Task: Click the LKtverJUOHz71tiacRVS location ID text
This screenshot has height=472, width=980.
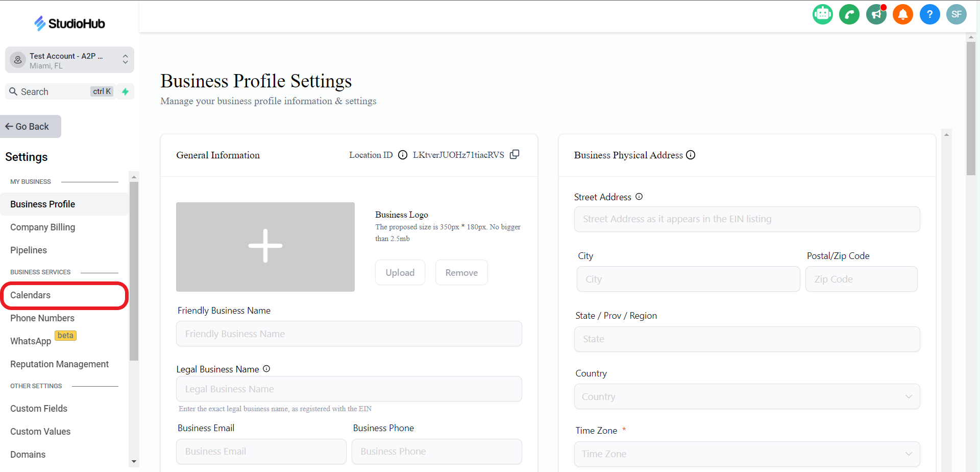Action: pos(458,155)
